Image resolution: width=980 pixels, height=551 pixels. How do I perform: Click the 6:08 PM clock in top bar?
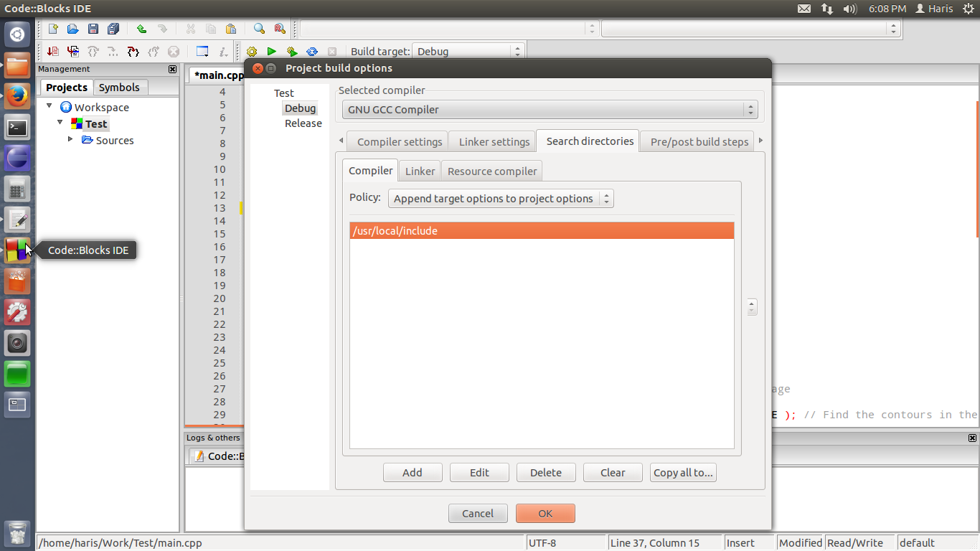tap(887, 9)
